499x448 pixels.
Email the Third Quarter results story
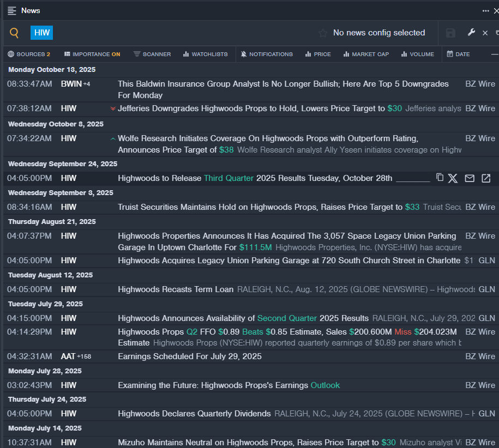click(x=469, y=178)
